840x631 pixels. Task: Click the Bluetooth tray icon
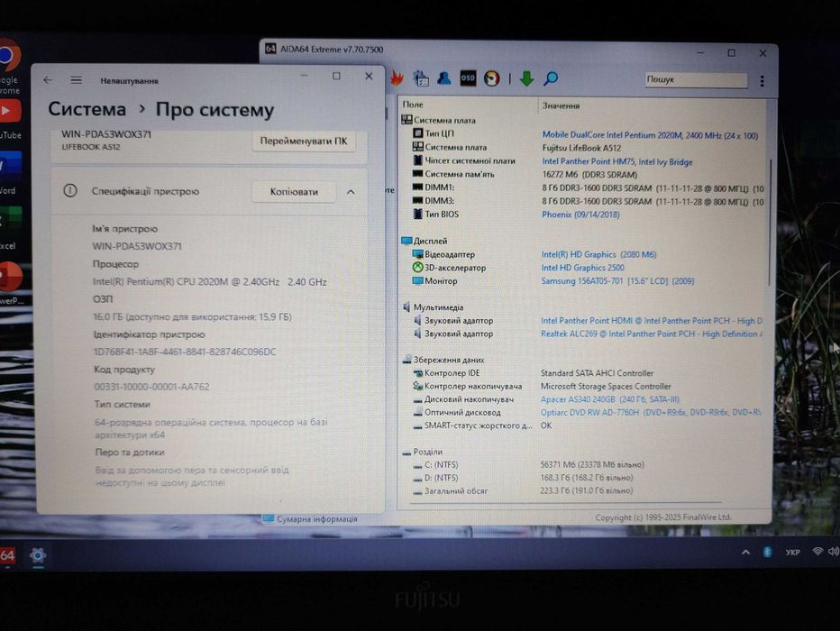pyautogui.click(x=767, y=553)
